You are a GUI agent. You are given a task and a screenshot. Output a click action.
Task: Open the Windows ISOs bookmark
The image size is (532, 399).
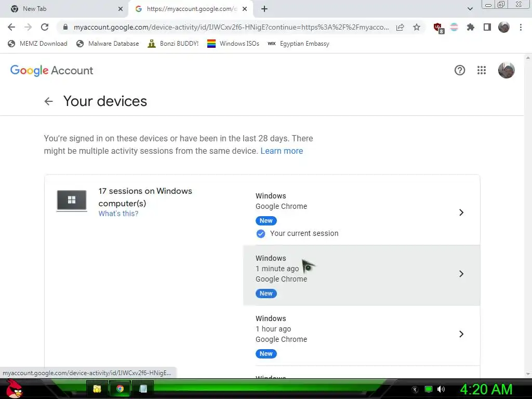click(x=233, y=44)
